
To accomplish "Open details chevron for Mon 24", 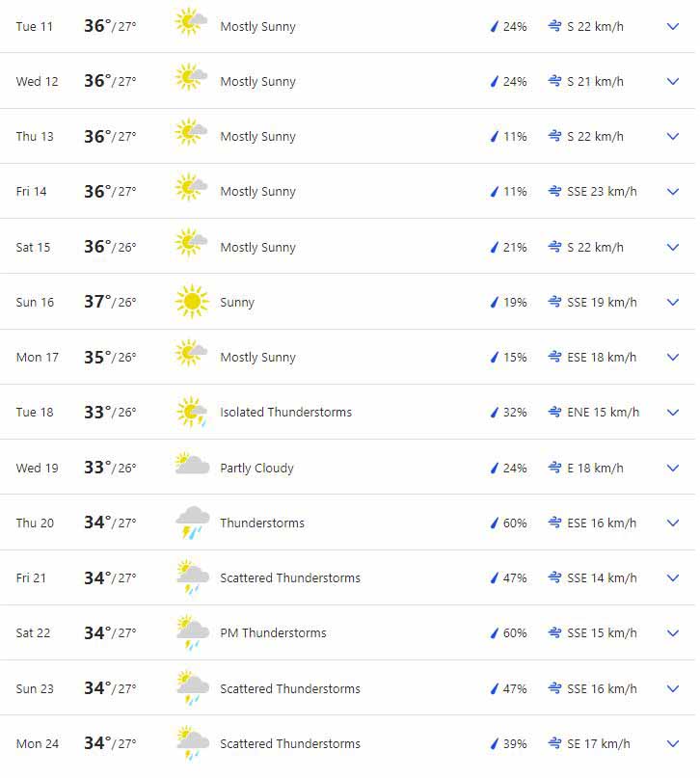I will (x=673, y=743).
